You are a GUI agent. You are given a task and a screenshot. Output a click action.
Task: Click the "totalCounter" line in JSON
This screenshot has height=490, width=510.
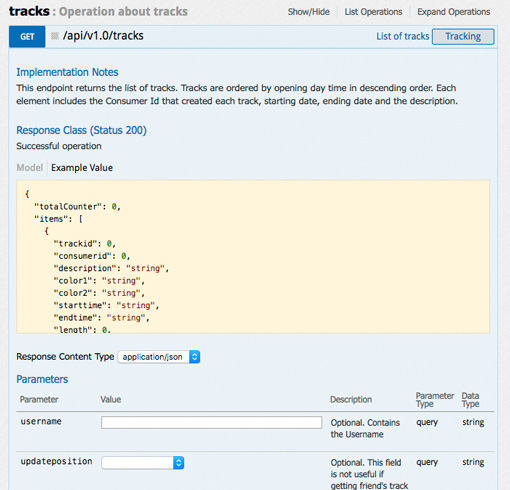click(x=77, y=207)
